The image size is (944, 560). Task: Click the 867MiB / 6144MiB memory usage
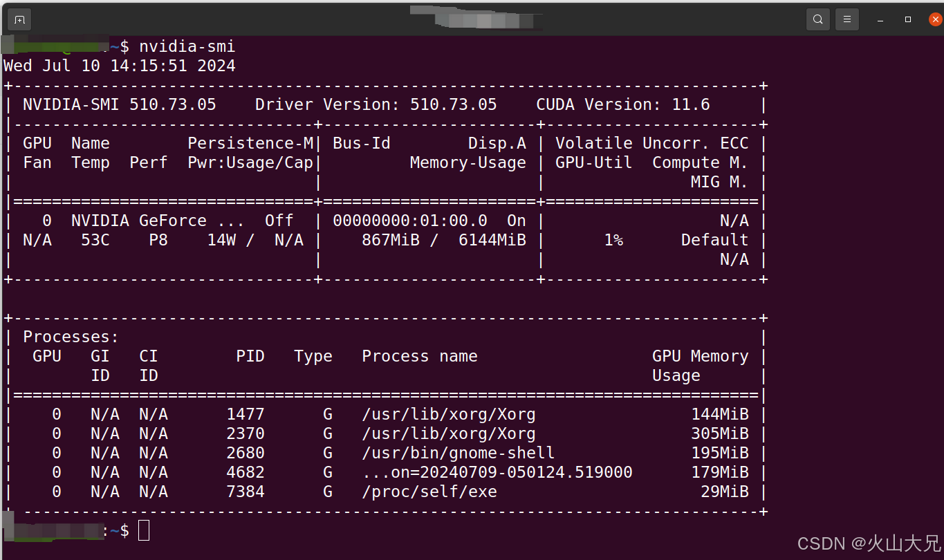click(x=443, y=240)
